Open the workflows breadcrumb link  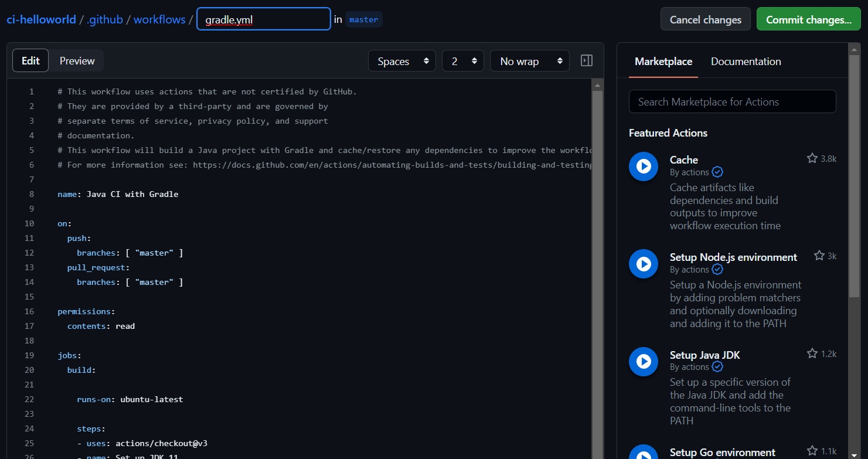click(x=159, y=19)
